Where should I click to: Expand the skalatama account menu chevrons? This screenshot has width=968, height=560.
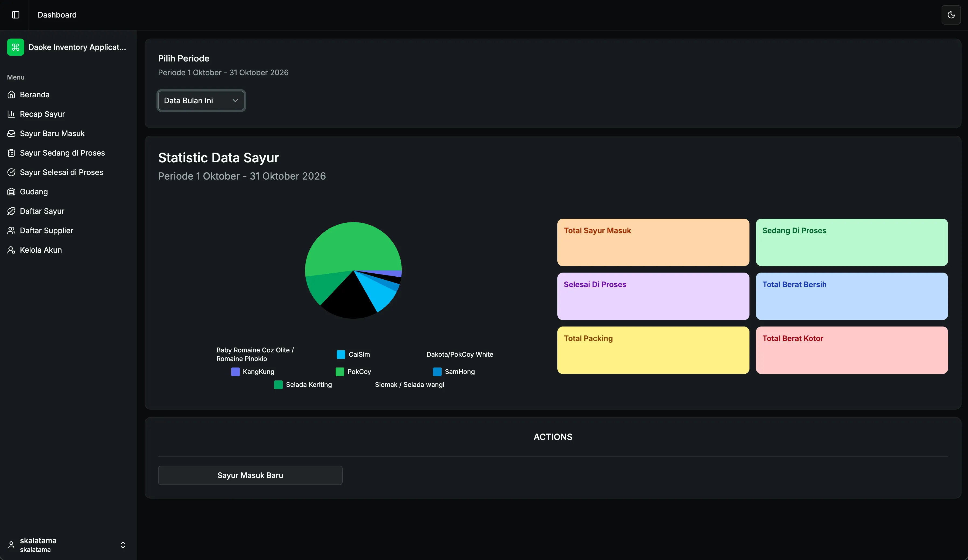(x=123, y=545)
